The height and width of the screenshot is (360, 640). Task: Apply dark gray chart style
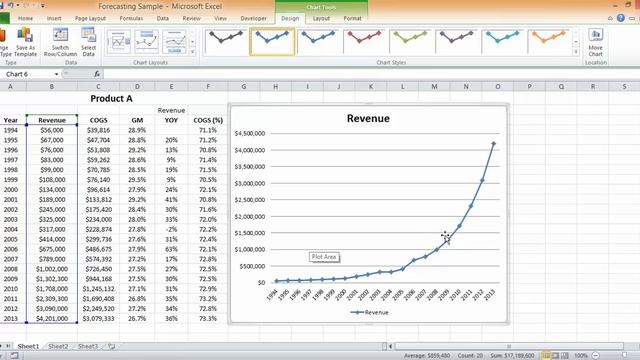point(226,42)
